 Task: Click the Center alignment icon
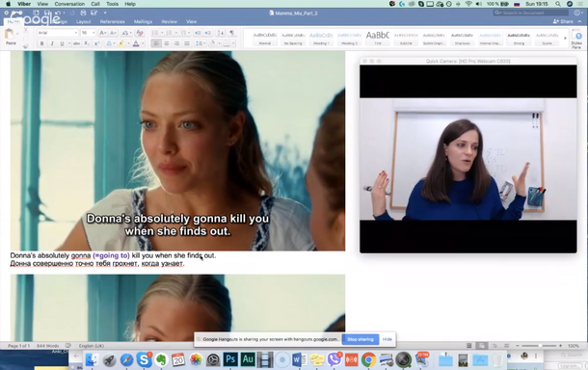[166, 44]
